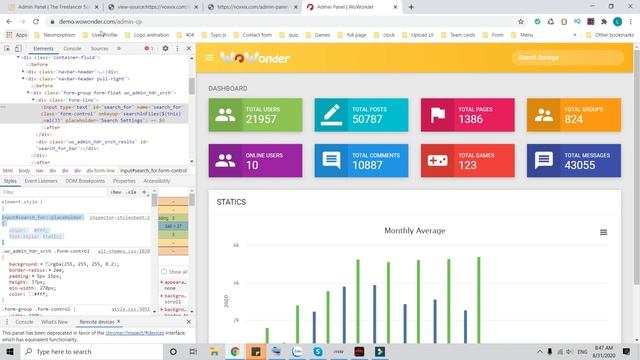Screen dimensions: 640x360
Task: Open the Accessibility tab
Action: pyautogui.click(x=157, y=181)
